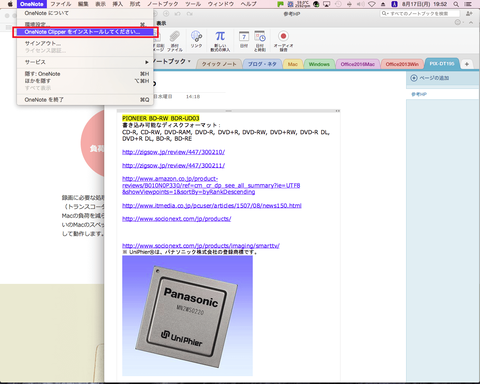Screen dimensions: 480x384
Task: Switch to the ブログ・ネタ section tab
Action: [262, 64]
